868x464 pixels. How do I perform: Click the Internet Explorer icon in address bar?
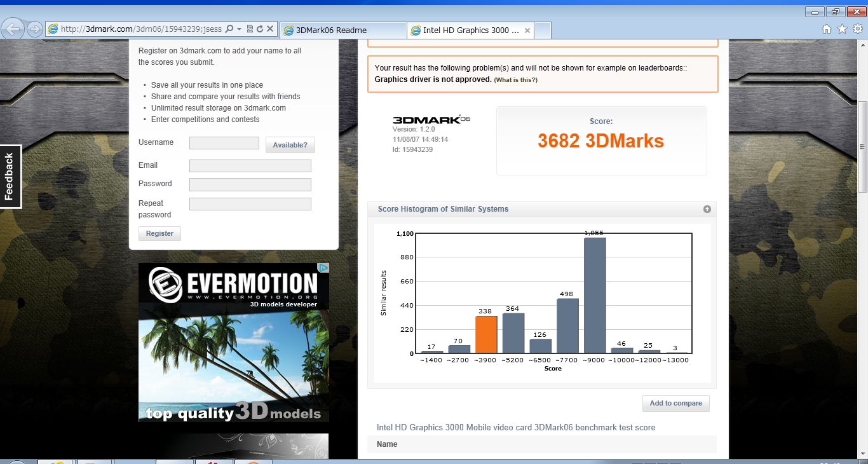(53, 29)
